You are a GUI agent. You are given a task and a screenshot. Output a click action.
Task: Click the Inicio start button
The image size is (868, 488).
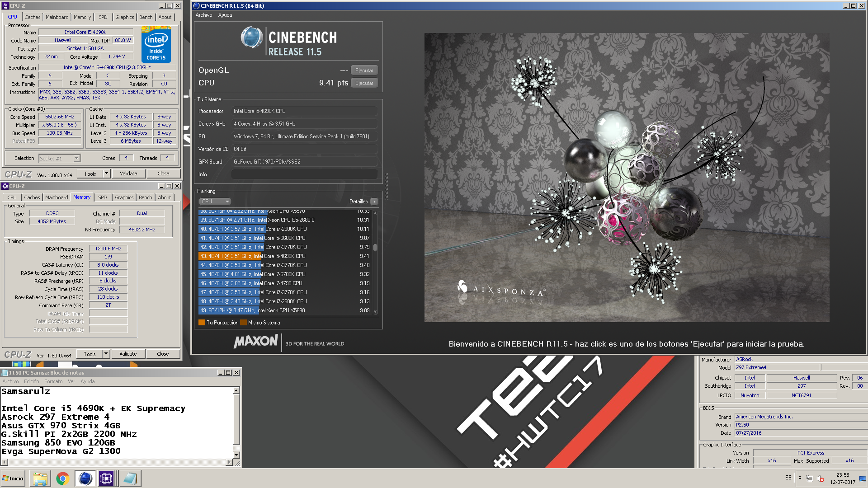click(x=13, y=479)
